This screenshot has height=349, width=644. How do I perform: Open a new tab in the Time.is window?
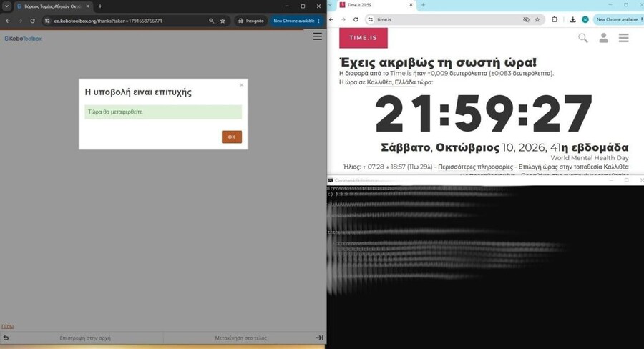point(423,5)
